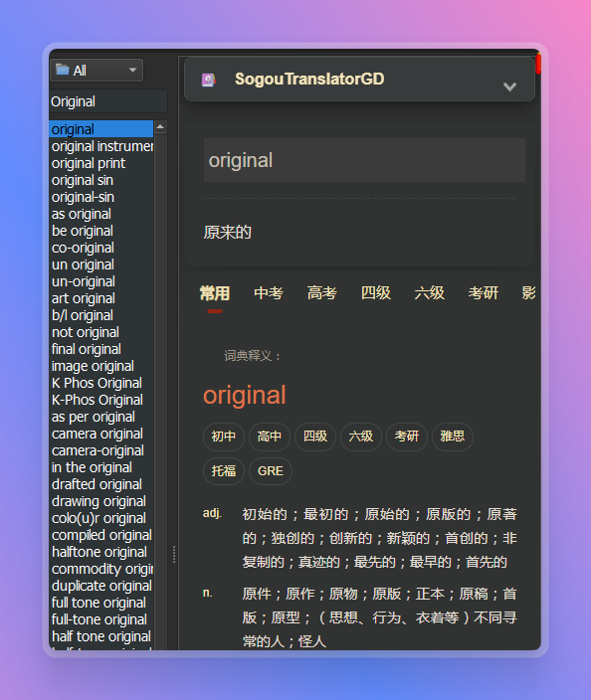Select 'image original' list entry

point(100,366)
